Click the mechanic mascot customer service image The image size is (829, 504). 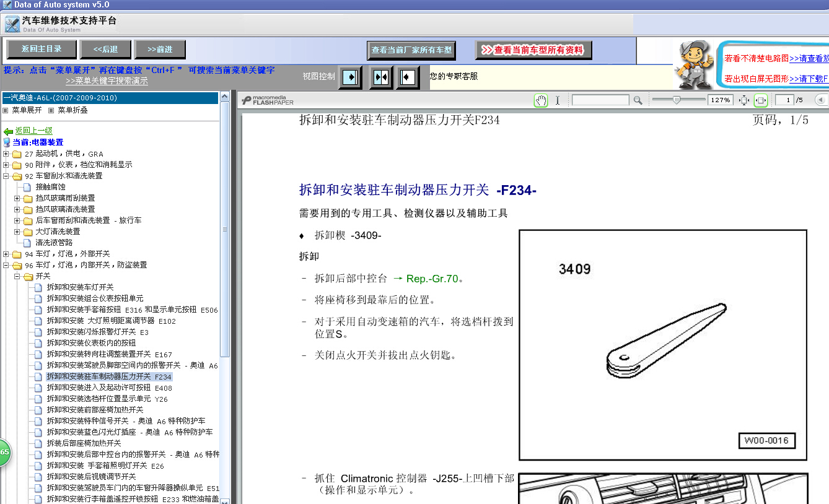click(x=694, y=65)
